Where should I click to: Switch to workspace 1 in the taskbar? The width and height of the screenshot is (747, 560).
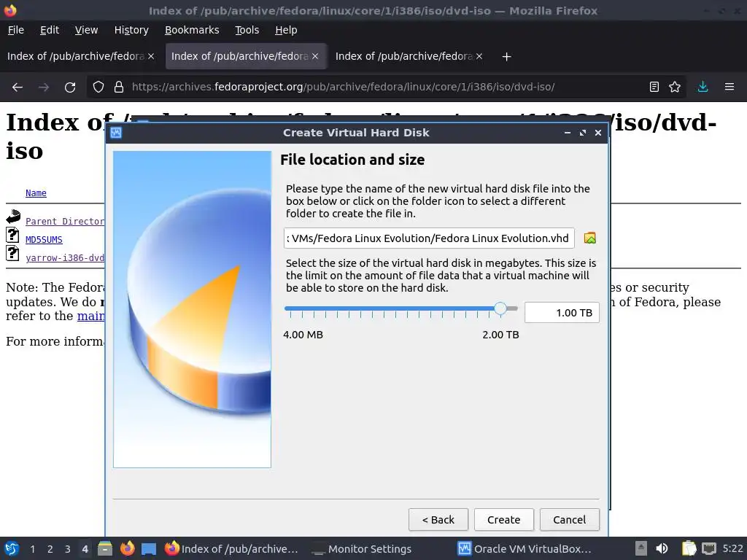[32, 549]
